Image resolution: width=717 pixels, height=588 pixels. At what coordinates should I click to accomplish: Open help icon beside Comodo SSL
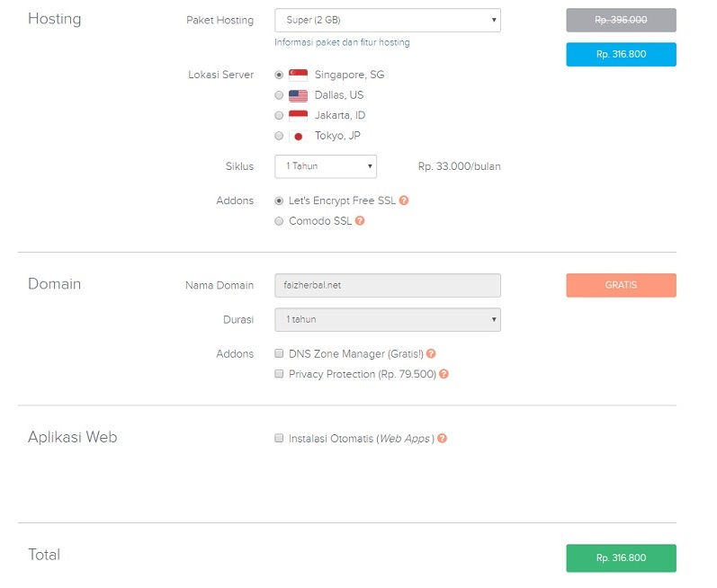coord(360,220)
